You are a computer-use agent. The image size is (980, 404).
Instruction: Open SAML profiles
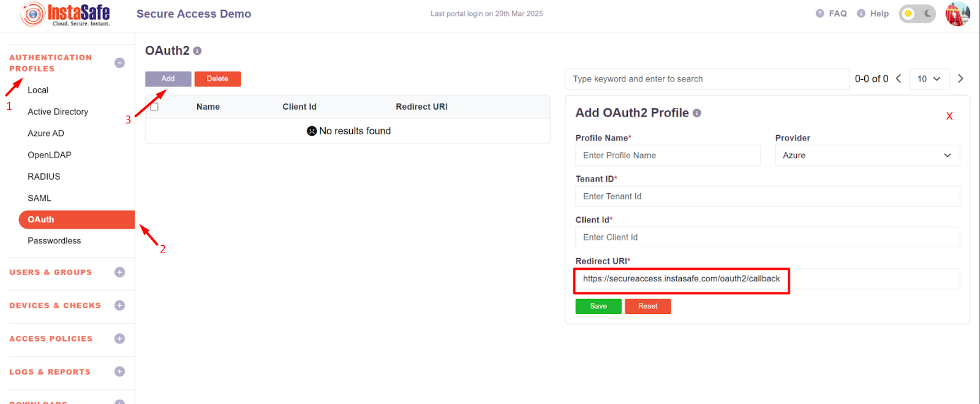pyautogui.click(x=39, y=198)
